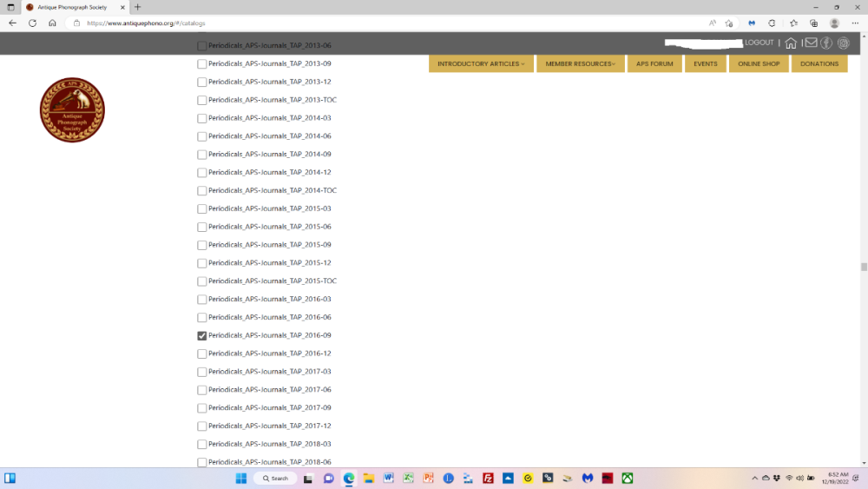Open the tab actions menu icon

tap(10, 7)
